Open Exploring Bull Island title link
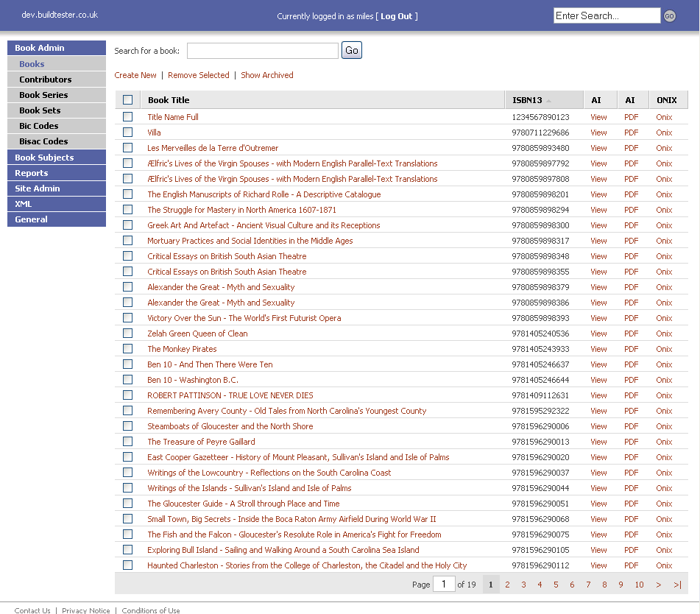The height and width of the screenshot is (614, 700). pyautogui.click(x=283, y=550)
